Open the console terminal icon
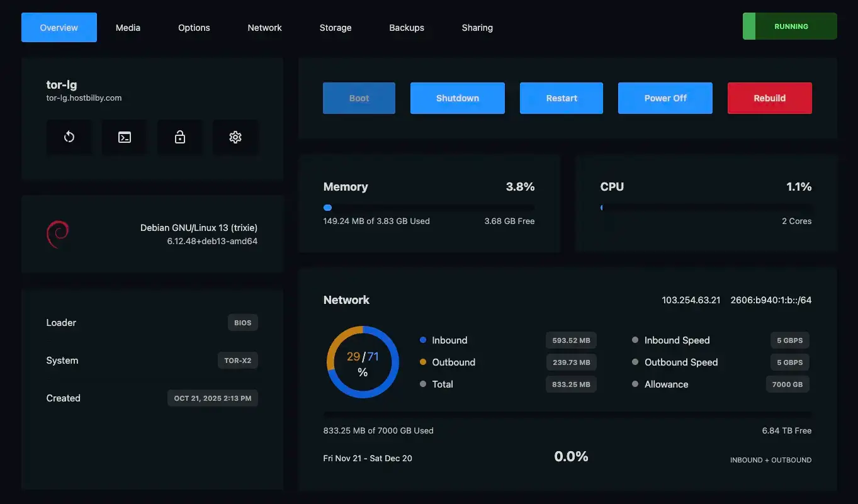The width and height of the screenshot is (858, 504). [125, 137]
